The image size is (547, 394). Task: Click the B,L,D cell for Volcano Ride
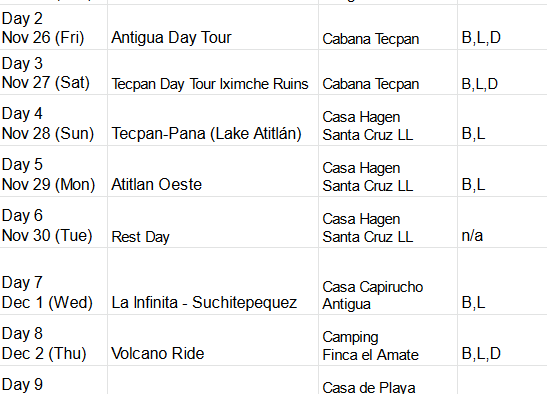coord(502,340)
